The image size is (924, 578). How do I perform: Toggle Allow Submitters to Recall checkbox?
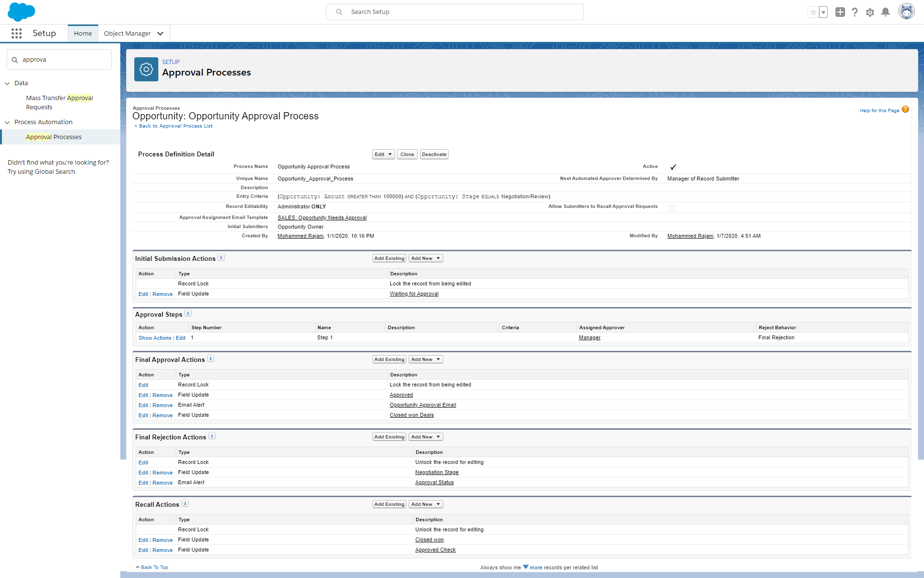(672, 207)
